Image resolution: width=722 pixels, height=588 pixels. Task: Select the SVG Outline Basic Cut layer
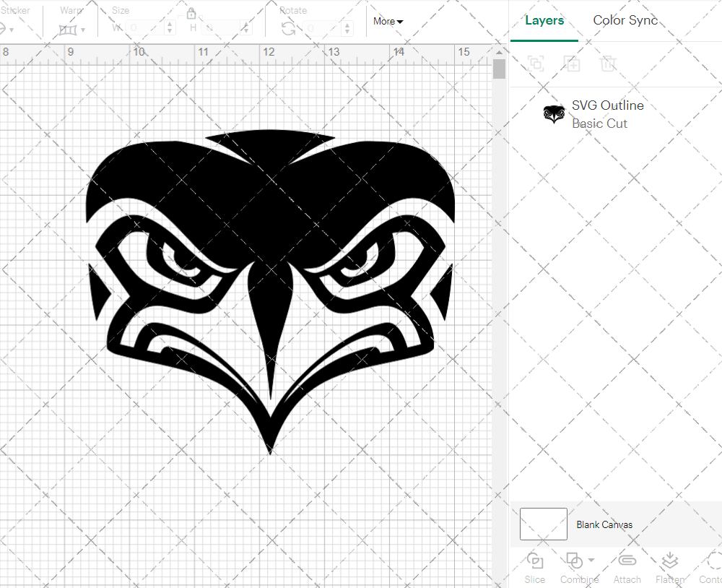[x=607, y=113]
